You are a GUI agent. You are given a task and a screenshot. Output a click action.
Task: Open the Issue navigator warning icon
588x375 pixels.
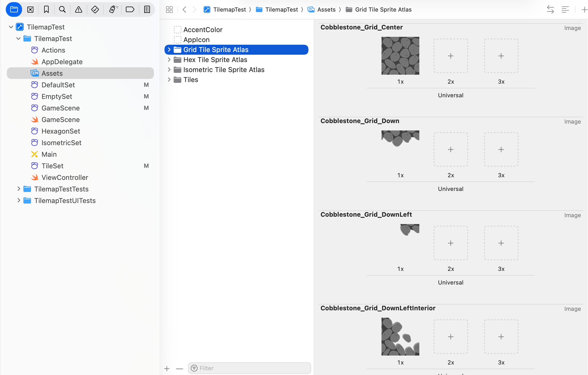79,10
